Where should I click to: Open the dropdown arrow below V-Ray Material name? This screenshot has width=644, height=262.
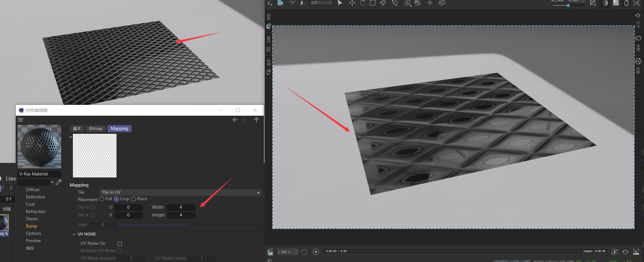tap(52, 182)
